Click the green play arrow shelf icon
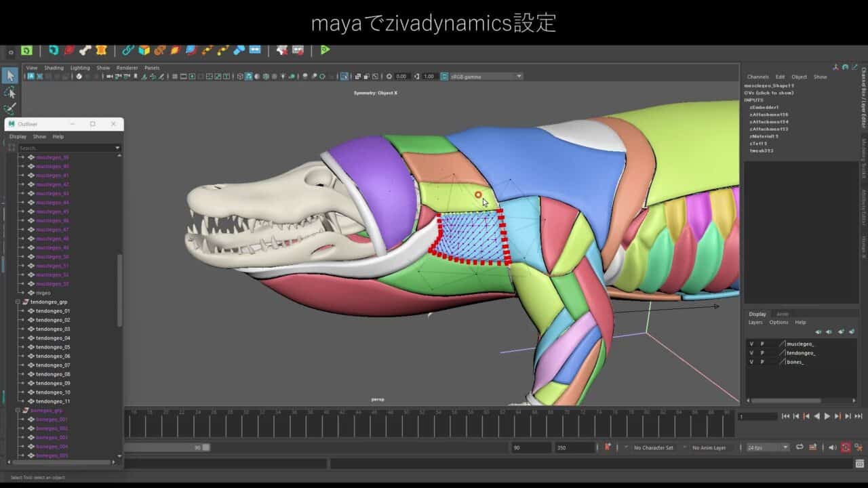Screen dimensions: 868x488 (x=325, y=50)
